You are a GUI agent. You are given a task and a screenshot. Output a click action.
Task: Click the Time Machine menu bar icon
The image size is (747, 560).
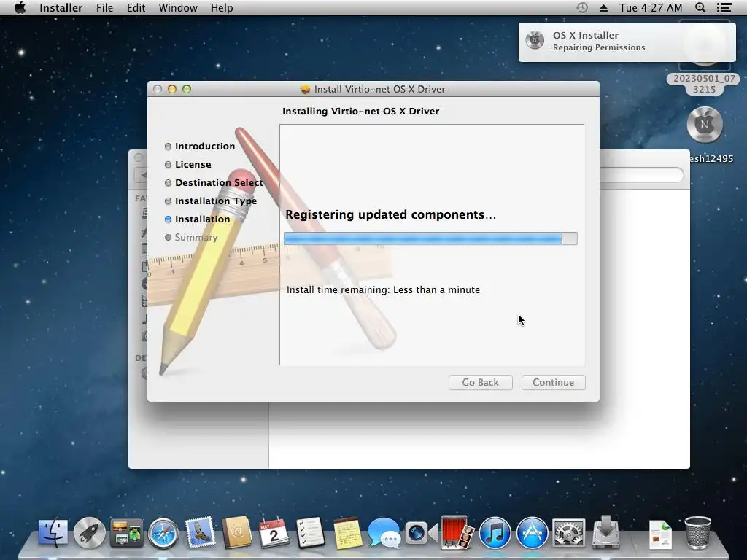click(x=581, y=7)
